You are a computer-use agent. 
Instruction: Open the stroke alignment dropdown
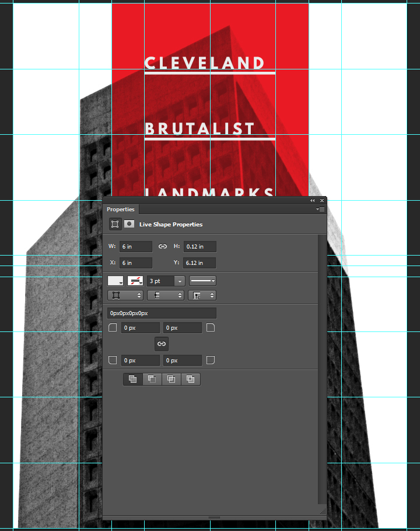click(x=125, y=295)
